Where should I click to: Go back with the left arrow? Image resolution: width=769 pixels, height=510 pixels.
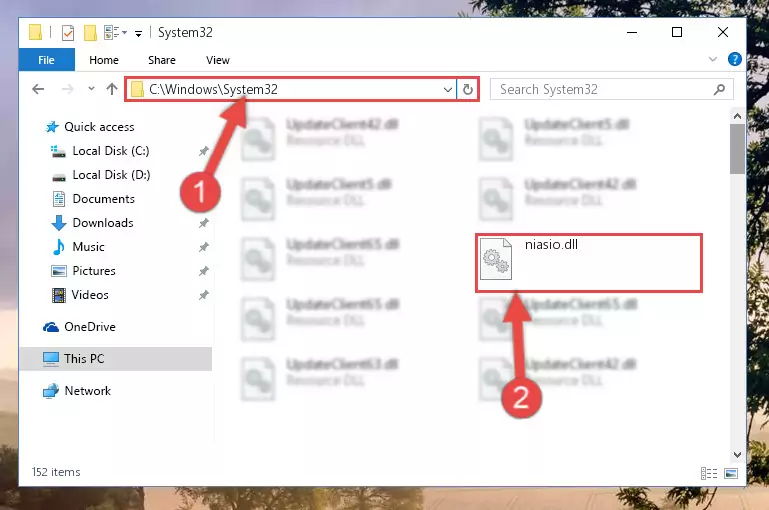[38, 89]
